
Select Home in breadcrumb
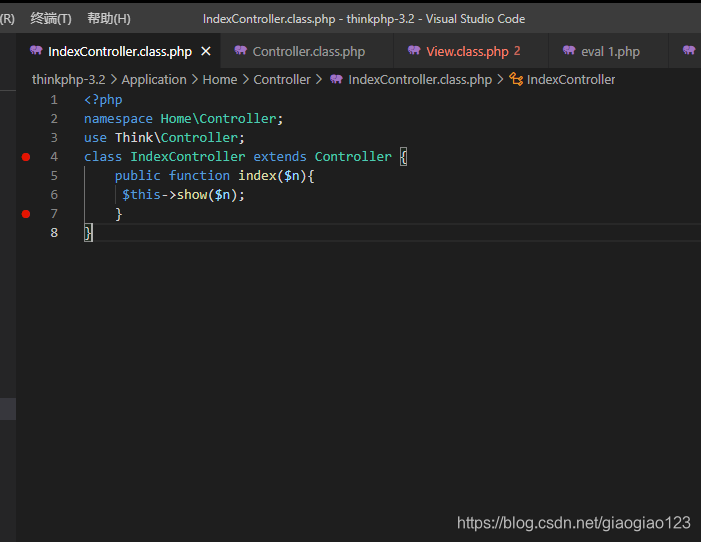(x=220, y=80)
